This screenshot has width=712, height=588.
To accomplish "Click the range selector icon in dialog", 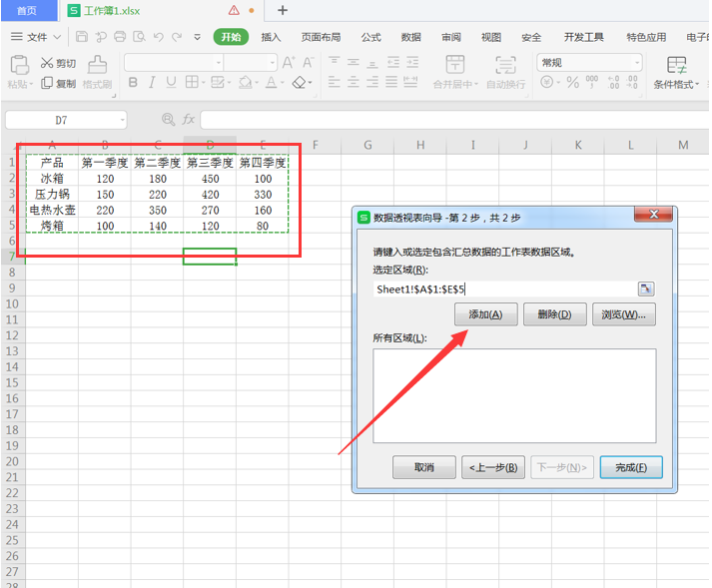I will 646,289.
